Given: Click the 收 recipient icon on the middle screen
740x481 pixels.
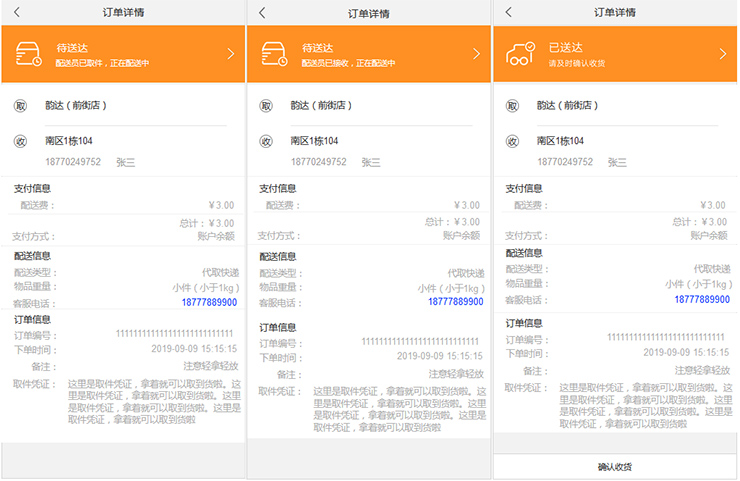Looking at the screenshot, I should [x=266, y=141].
